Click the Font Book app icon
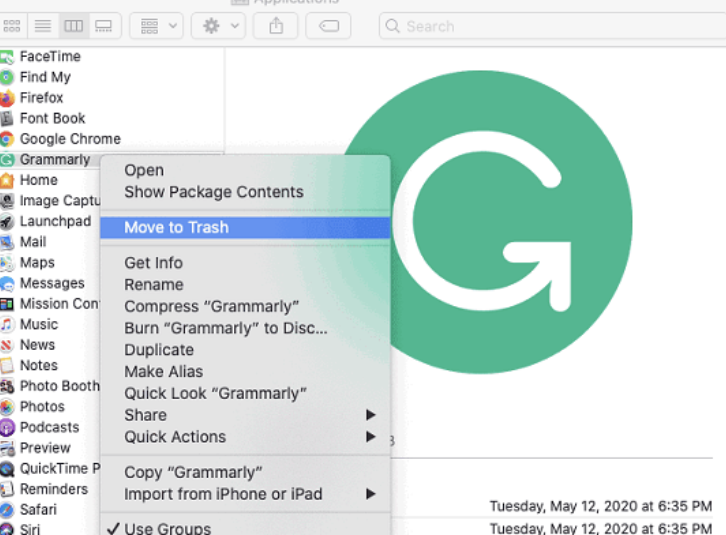 (7, 119)
